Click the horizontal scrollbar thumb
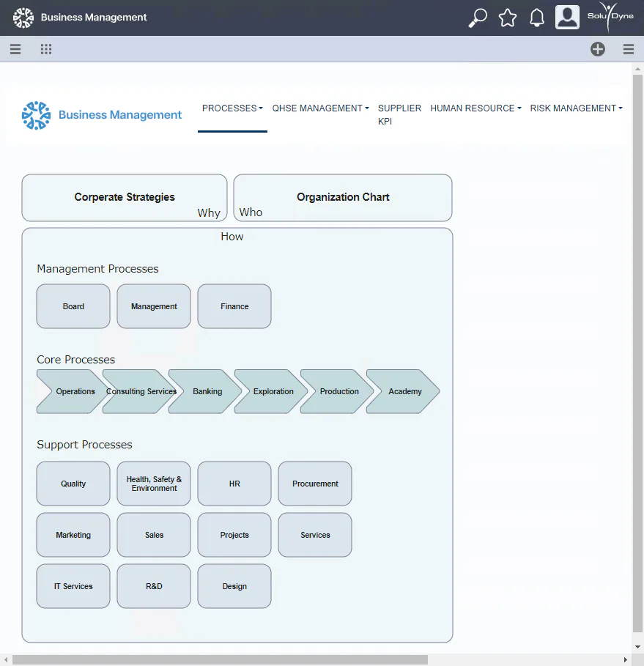 [220, 659]
